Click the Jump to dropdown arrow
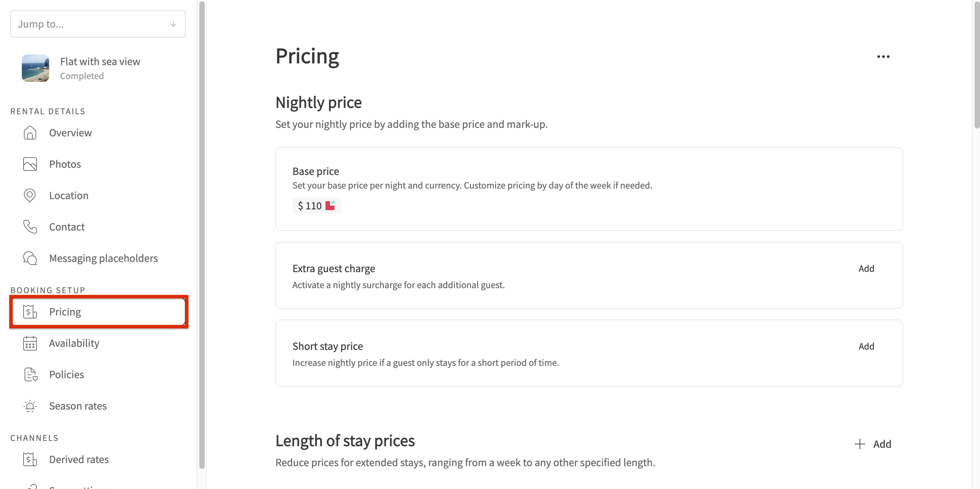Viewport: 980px width, 489px height. coord(173,24)
